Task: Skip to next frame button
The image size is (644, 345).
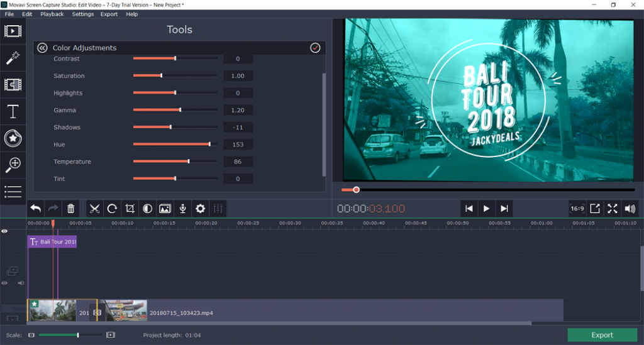Action: click(504, 209)
